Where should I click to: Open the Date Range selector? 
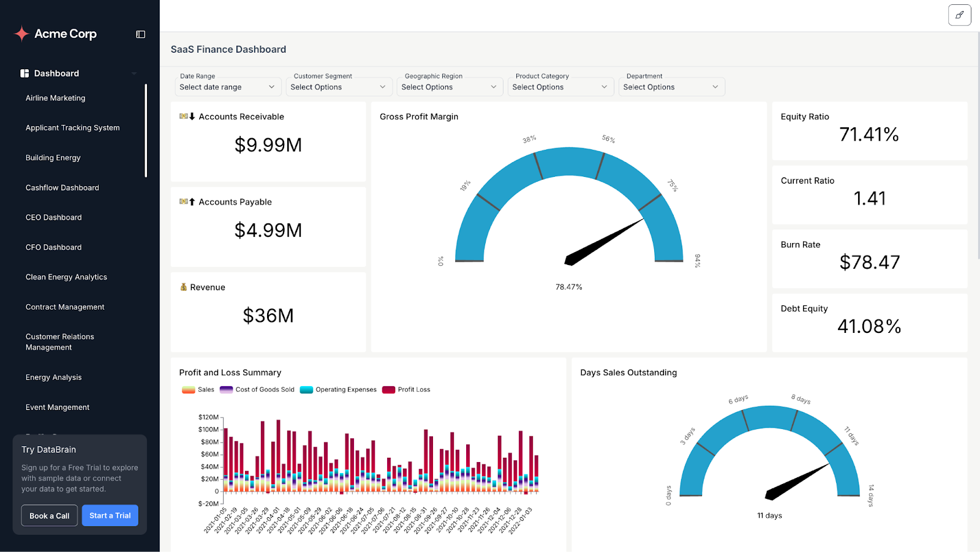click(227, 86)
